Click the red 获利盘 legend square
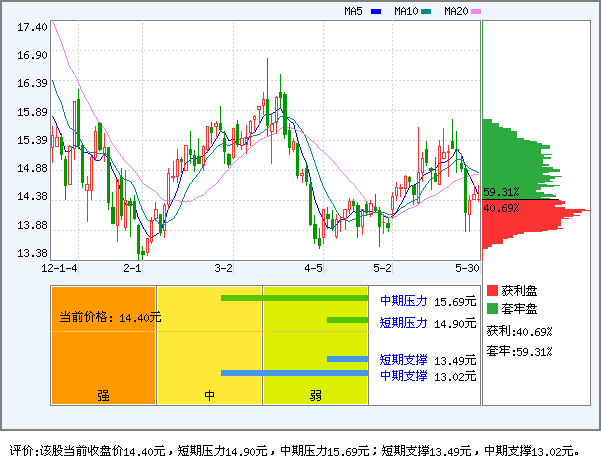 (492, 290)
